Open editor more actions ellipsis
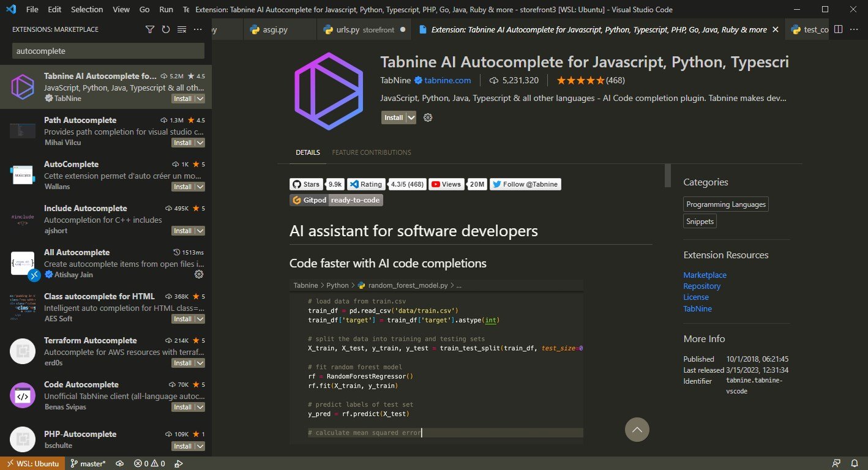The width and height of the screenshot is (868, 470). coord(855,29)
